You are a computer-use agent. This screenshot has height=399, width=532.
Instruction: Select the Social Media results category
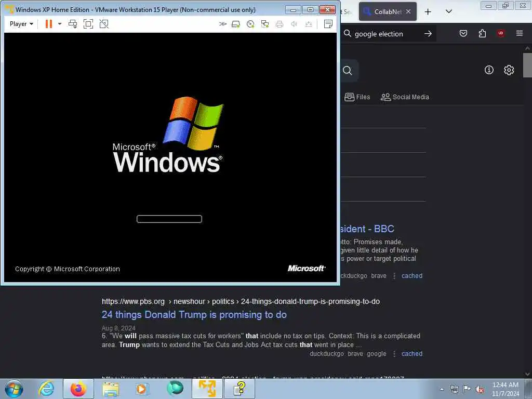[x=405, y=97]
